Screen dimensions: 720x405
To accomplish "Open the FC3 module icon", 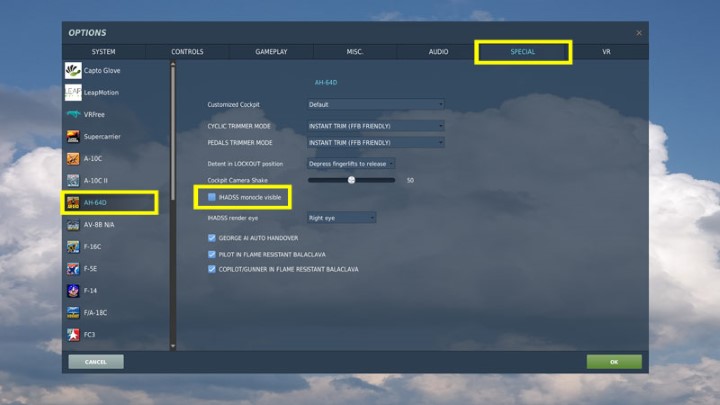I will 73,334.
